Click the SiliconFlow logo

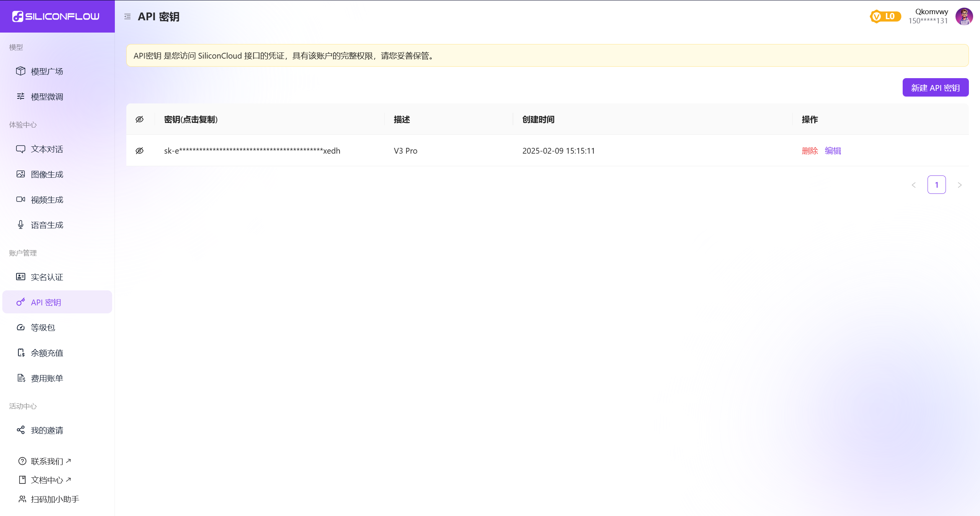[56, 16]
